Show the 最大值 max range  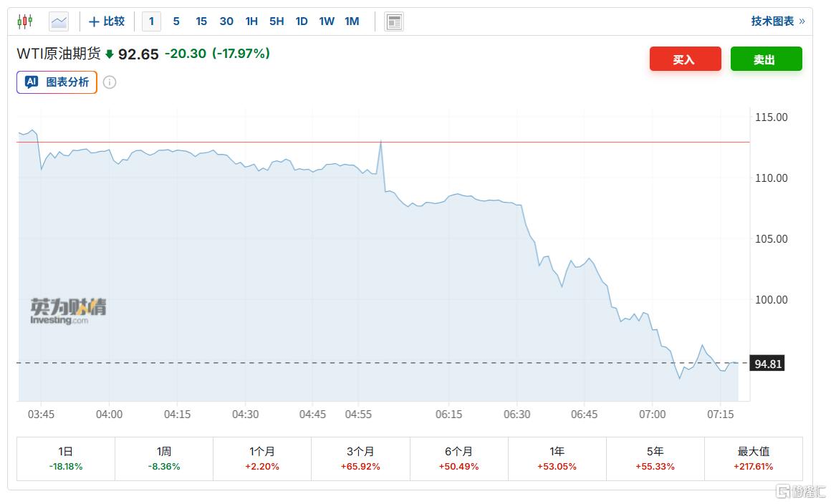(x=753, y=458)
